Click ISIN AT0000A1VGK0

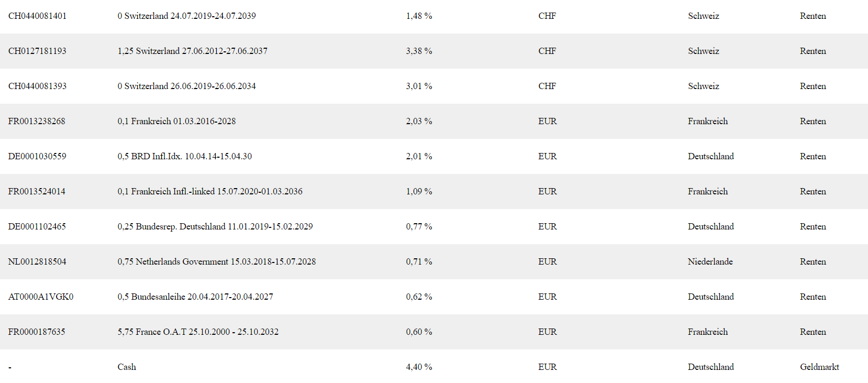(41, 297)
